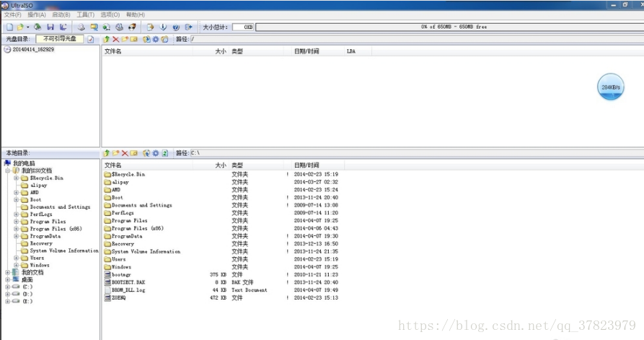The width and height of the screenshot is (644, 340).
Task: Click the 不可引导光盘 boot type field
Action: (x=60, y=39)
